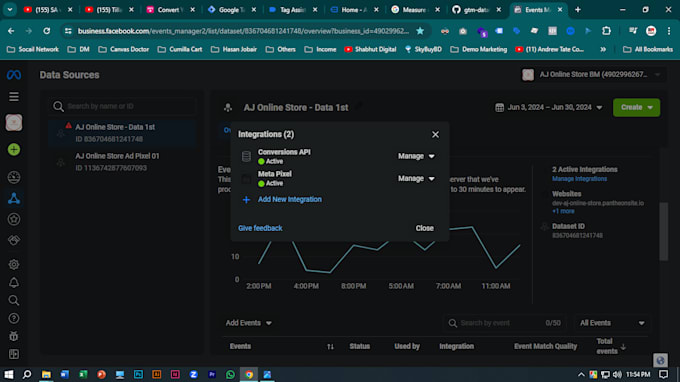Open AJ Online Store BM account selector
Screen dimensions: 680x382
[592, 75]
